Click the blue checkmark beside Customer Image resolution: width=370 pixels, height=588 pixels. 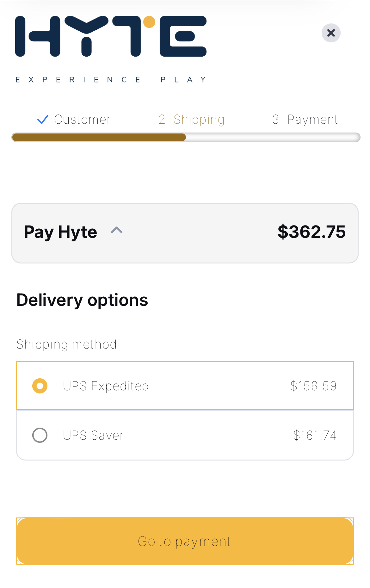43,120
